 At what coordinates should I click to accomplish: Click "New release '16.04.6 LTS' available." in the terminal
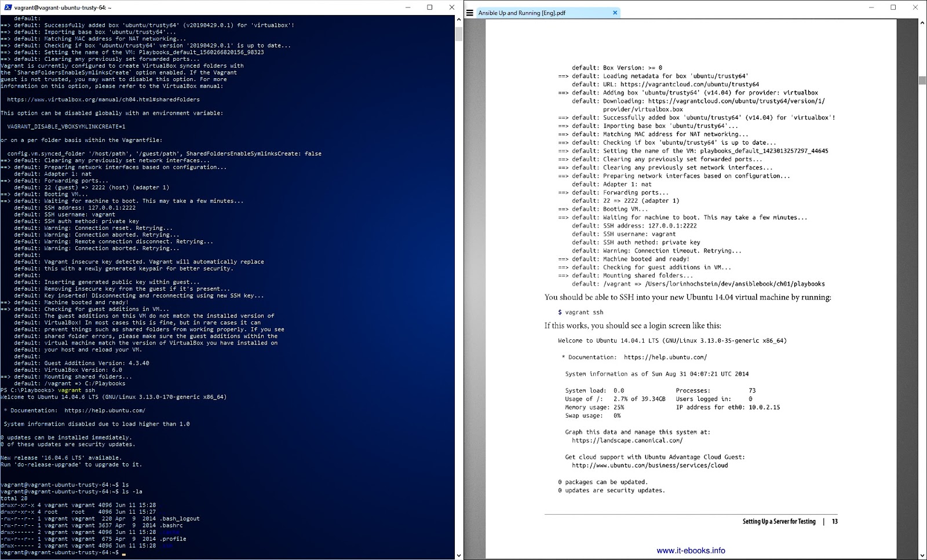pos(61,458)
